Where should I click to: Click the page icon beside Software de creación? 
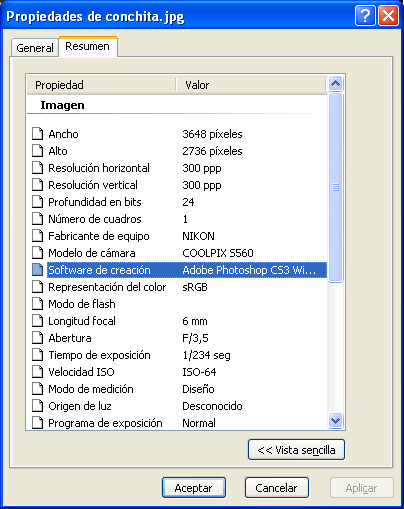[38, 270]
